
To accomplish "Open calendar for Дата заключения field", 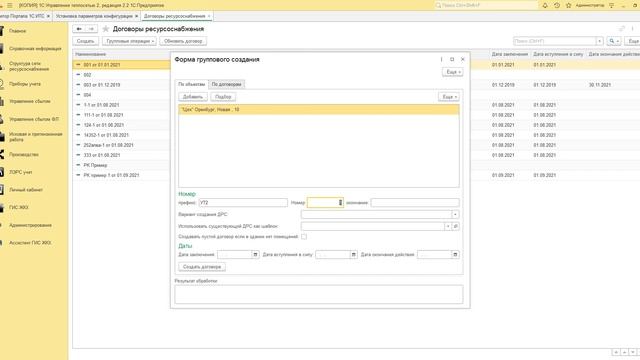I will [255, 254].
